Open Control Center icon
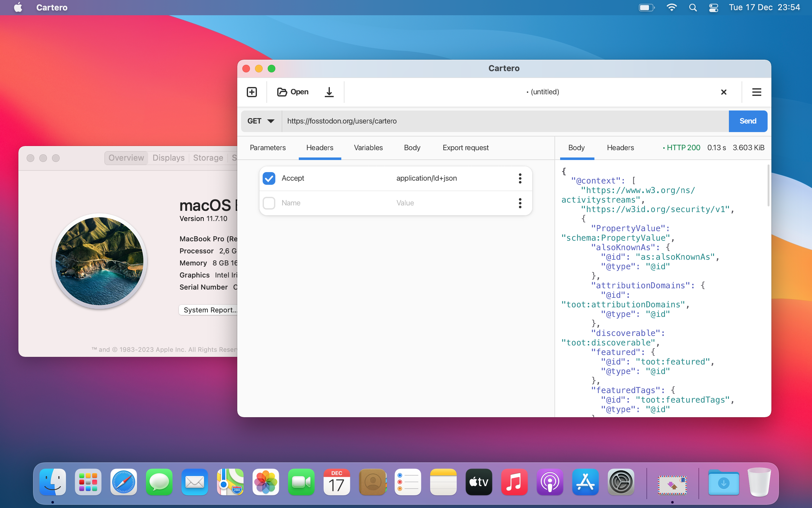The width and height of the screenshot is (812, 508). (x=713, y=7)
